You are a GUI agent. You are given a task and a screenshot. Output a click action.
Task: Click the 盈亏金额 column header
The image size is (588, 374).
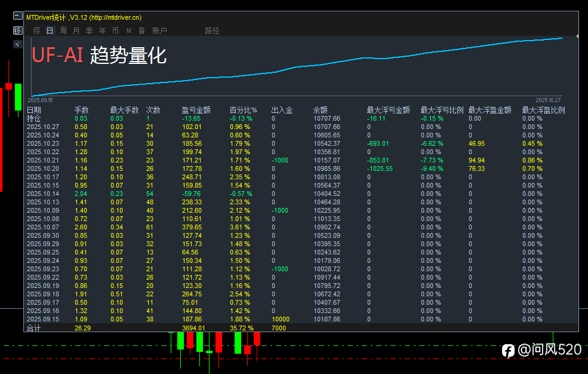tap(196, 110)
